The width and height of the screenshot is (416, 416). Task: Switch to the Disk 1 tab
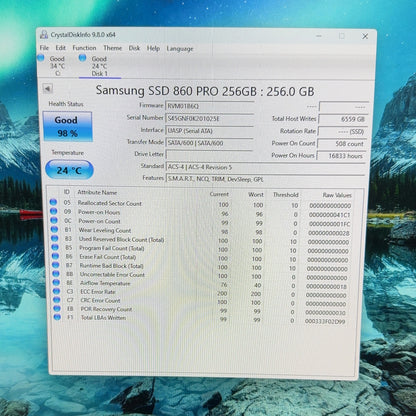(x=100, y=66)
